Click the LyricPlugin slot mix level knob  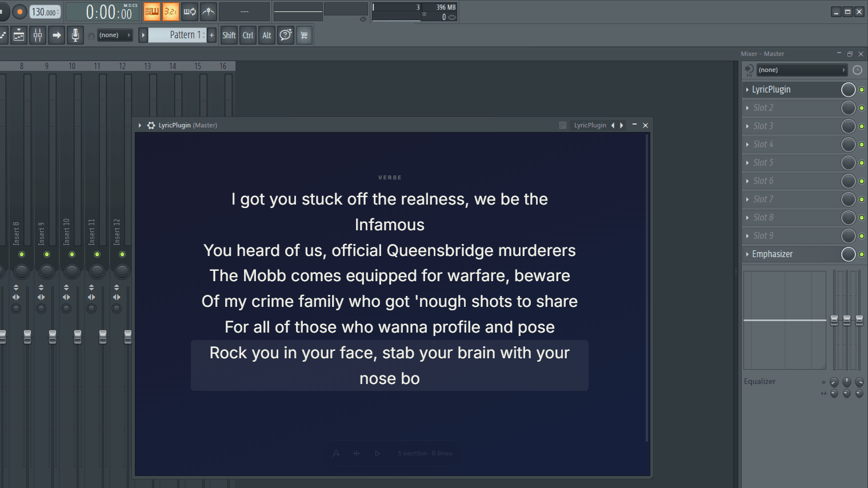[849, 90]
